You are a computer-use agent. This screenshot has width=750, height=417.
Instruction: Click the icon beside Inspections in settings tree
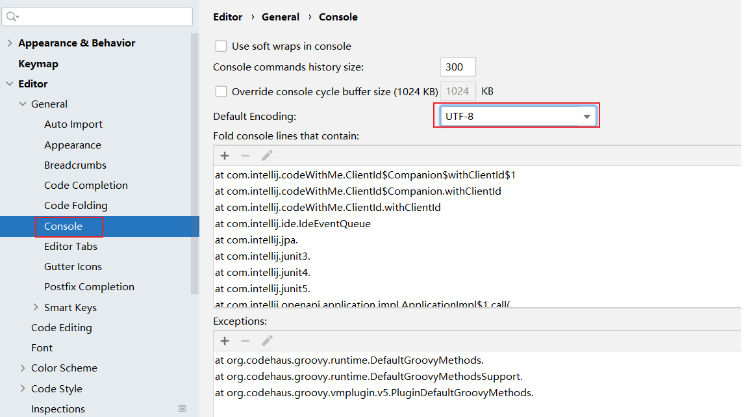click(x=182, y=409)
